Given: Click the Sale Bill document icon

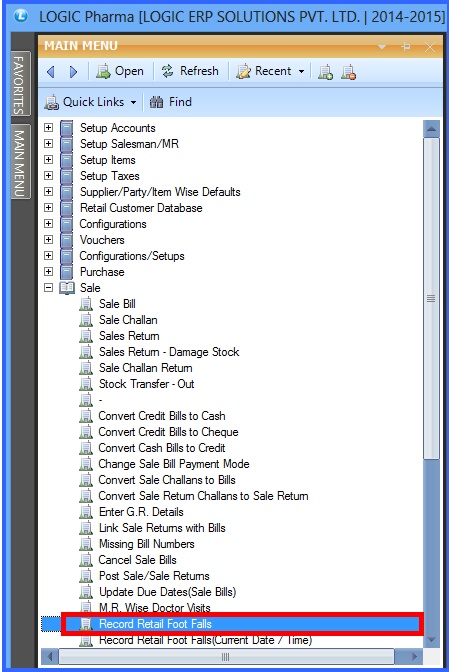Looking at the screenshot, I should pyautogui.click(x=86, y=304).
